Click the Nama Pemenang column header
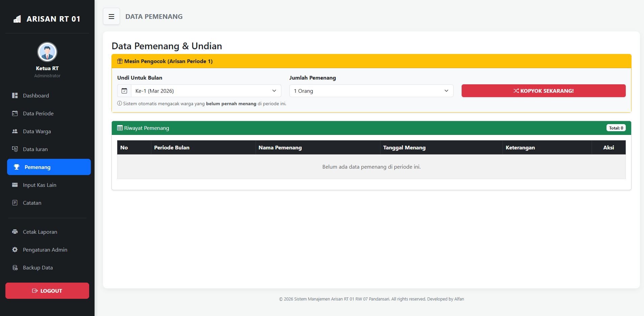Image resolution: width=644 pixels, height=316 pixels. (x=280, y=147)
